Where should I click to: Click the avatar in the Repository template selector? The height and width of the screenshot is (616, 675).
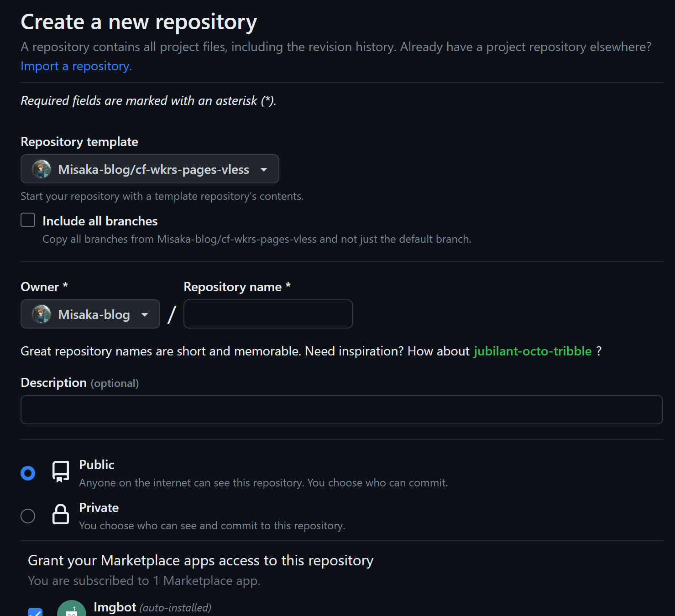[x=42, y=169]
